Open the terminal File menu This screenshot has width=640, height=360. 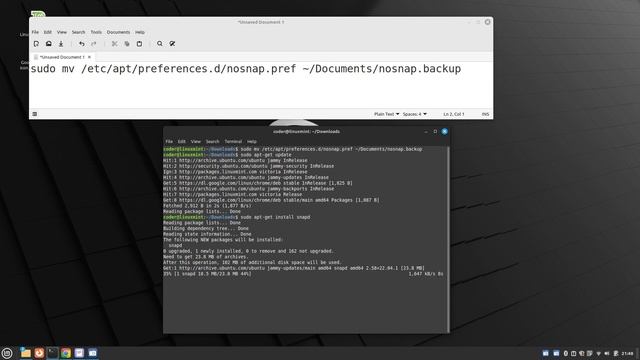[169, 142]
